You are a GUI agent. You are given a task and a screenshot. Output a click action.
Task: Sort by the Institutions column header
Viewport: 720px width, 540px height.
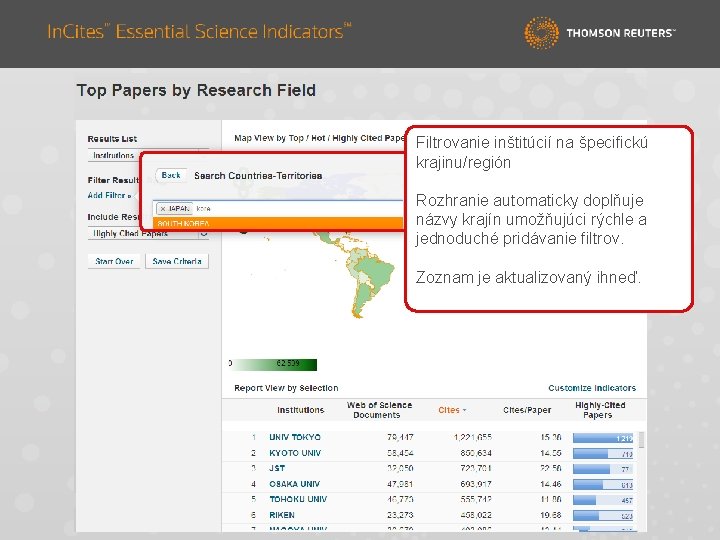[x=301, y=410]
